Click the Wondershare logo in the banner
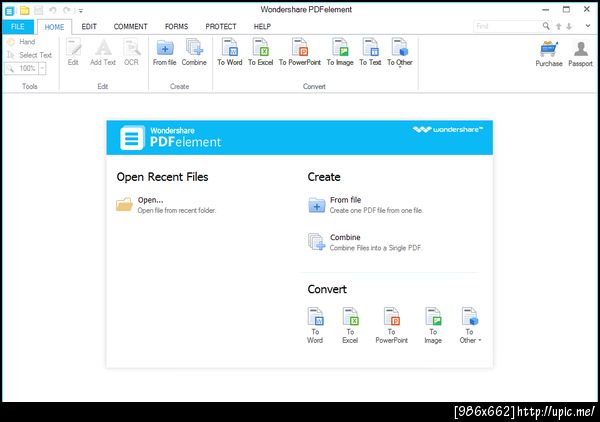Image resolution: width=600 pixels, height=422 pixels. coord(448,130)
